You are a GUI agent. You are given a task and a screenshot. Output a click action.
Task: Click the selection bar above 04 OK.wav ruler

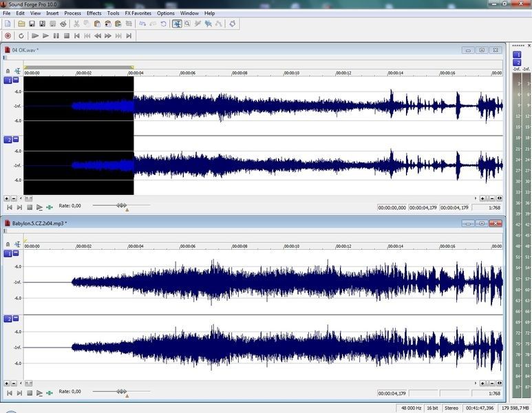[x=78, y=67]
